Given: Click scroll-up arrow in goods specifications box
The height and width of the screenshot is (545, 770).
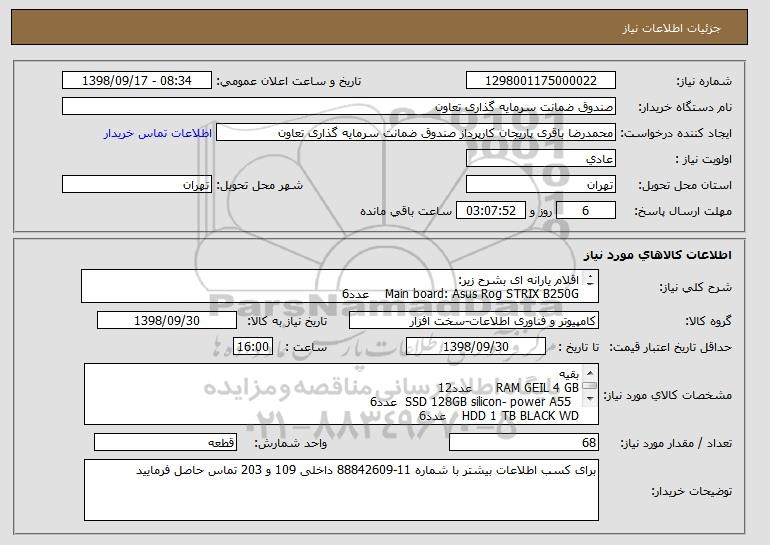Looking at the screenshot, I should (x=590, y=373).
